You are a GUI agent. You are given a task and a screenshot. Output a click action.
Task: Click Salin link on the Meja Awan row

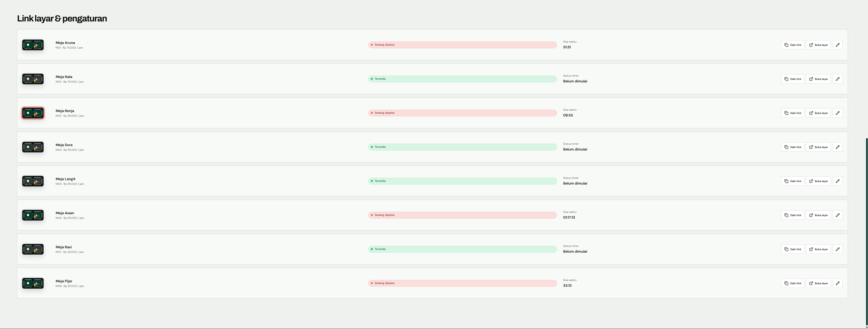tap(793, 215)
